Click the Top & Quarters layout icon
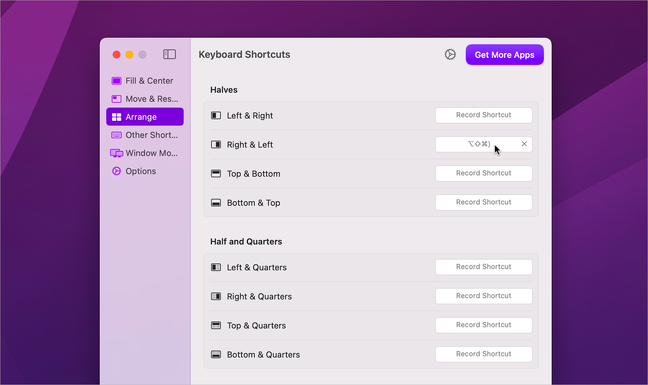 216,325
